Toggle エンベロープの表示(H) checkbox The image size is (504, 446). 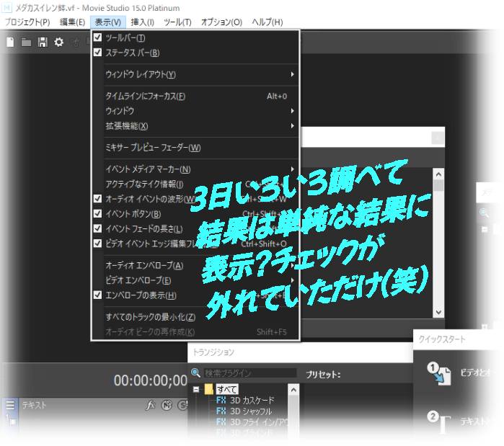pyautogui.click(x=98, y=295)
